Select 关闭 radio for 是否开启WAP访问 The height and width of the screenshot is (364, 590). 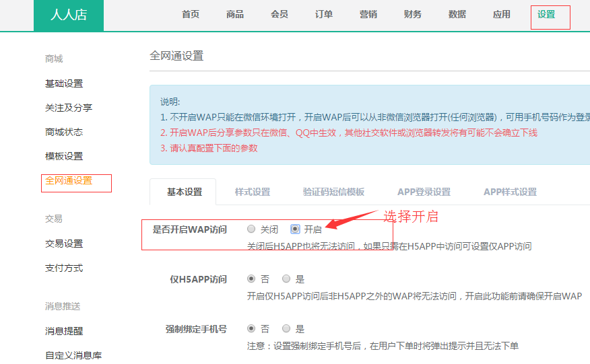pos(251,229)
